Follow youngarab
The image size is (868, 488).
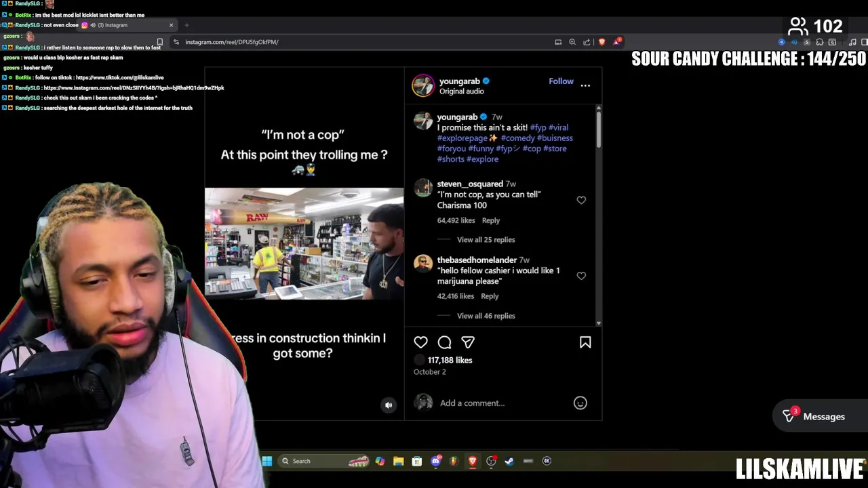click(x=561, y=81)
